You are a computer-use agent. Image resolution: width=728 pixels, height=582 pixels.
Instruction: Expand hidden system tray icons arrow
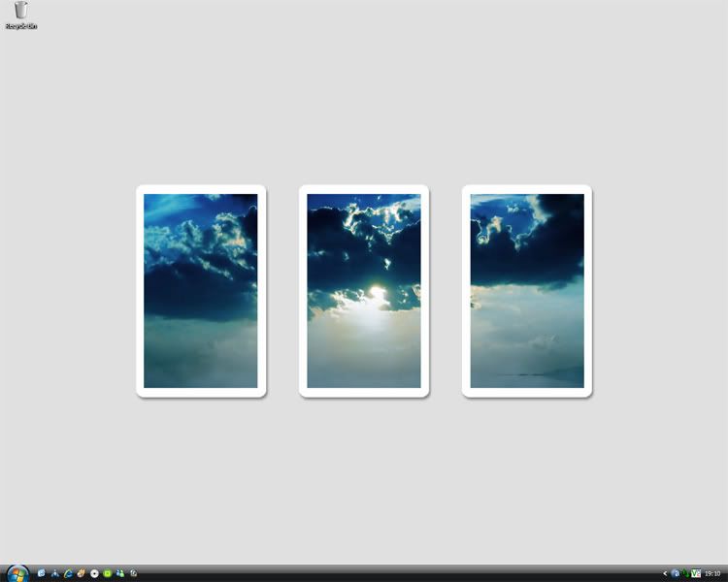coord(665,573)
